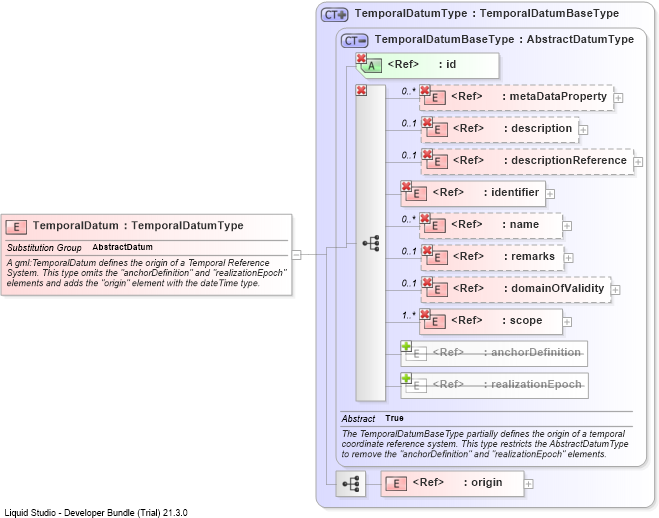
Task: Select the struck-through realizationEpoch element box
Action: 495,386
